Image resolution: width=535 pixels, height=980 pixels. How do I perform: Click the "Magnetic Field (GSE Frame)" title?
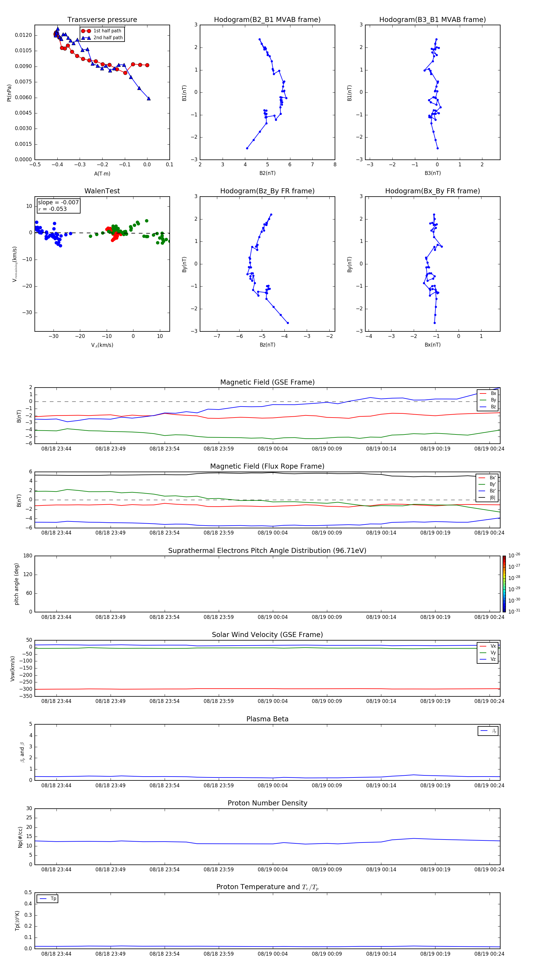(267, 382)
